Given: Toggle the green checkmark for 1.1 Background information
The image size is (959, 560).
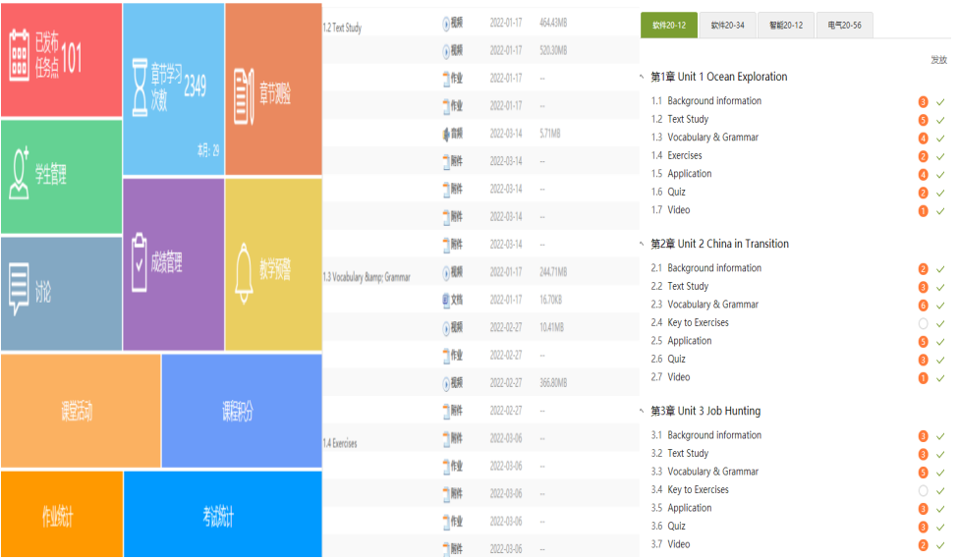Looking at the screenshot, I should 940,101.
